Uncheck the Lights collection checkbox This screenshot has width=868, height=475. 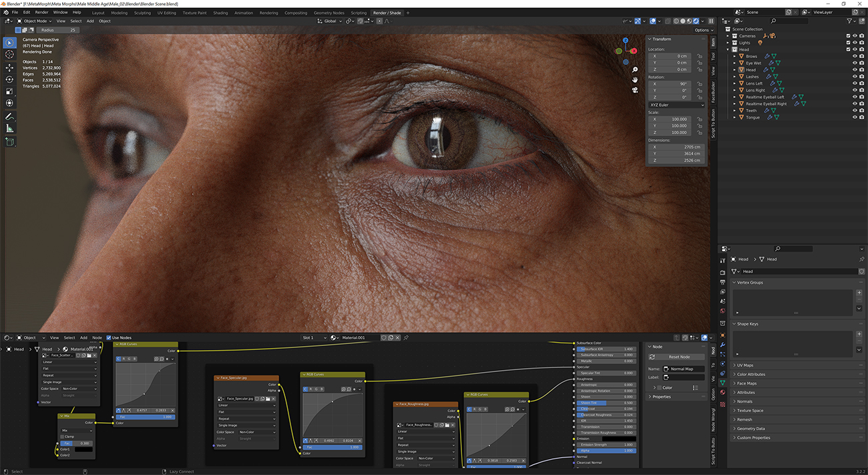(x=849, y=43)
